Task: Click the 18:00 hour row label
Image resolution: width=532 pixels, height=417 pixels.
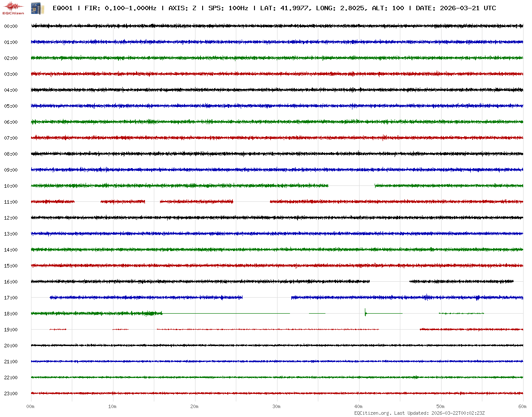Action: [x=11, y=314]
